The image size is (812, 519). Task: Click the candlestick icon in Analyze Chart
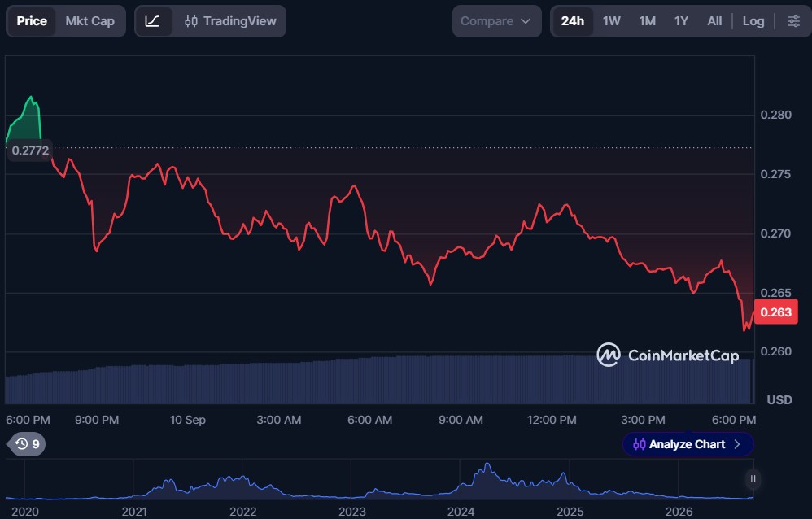pos(639,444)
